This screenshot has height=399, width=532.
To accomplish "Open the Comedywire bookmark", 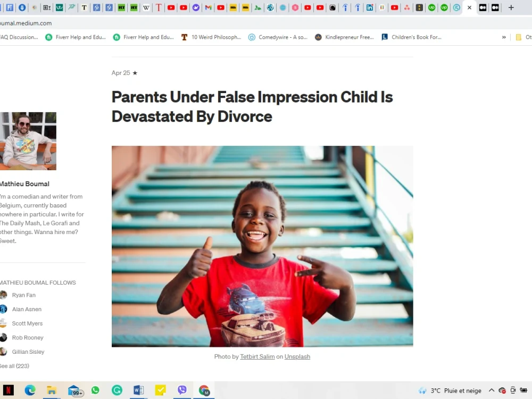I will pyautogui.click(x=278, y=37).
